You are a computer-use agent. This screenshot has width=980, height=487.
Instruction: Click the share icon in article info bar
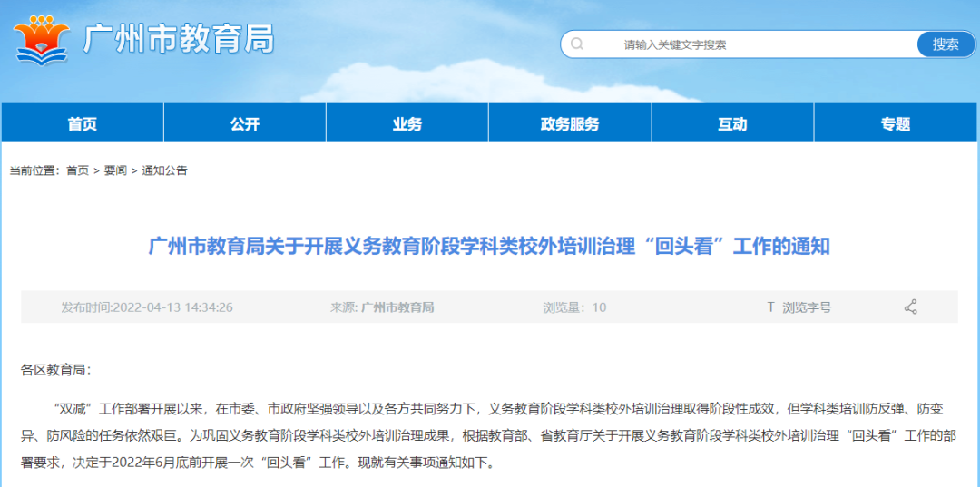(x=911, y=307)
